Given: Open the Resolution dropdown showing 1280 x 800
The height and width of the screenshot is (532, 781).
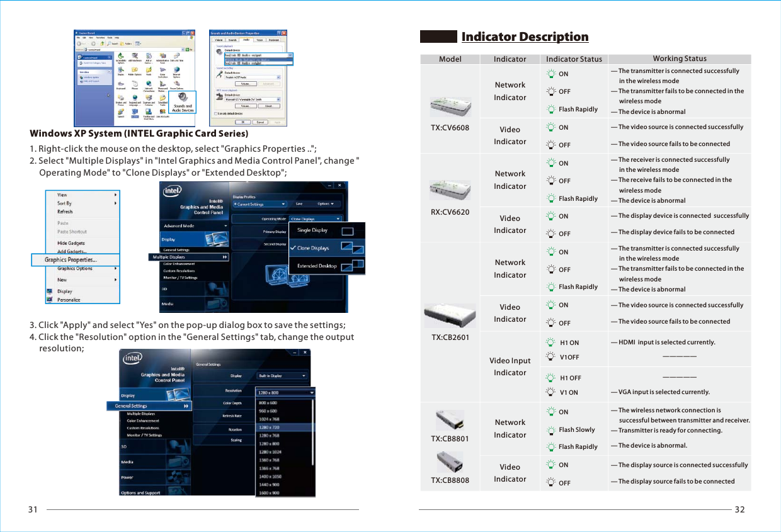Looking at the screenshot, I should point(285,393).
